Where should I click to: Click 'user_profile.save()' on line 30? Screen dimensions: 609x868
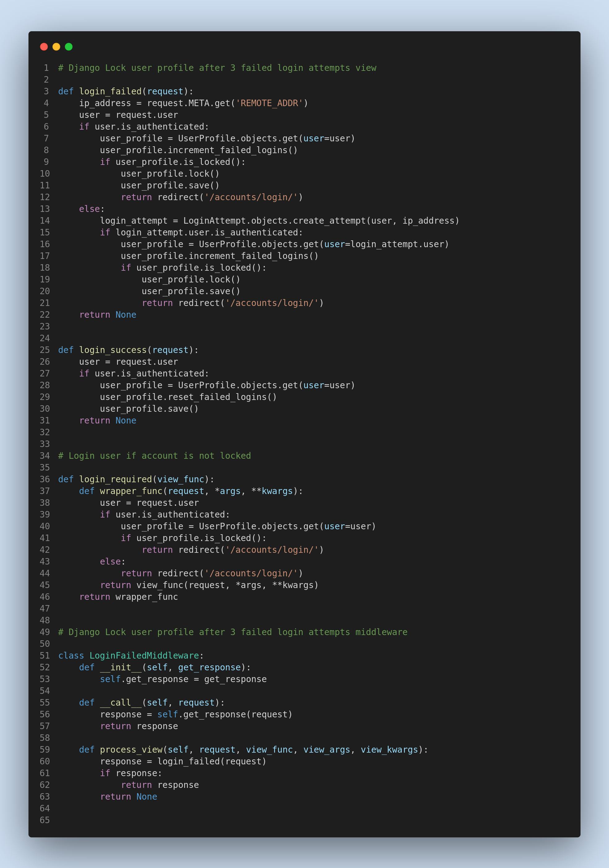(149, 409)
